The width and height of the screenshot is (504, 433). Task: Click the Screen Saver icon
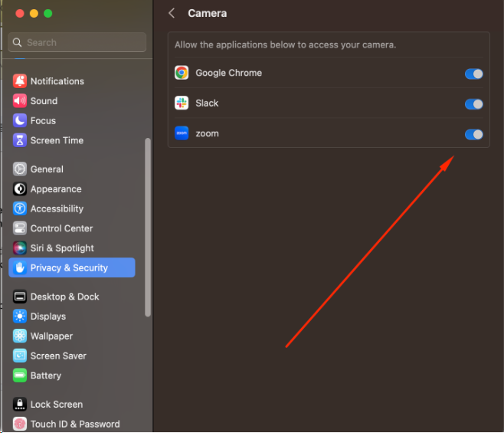[20, 356]
